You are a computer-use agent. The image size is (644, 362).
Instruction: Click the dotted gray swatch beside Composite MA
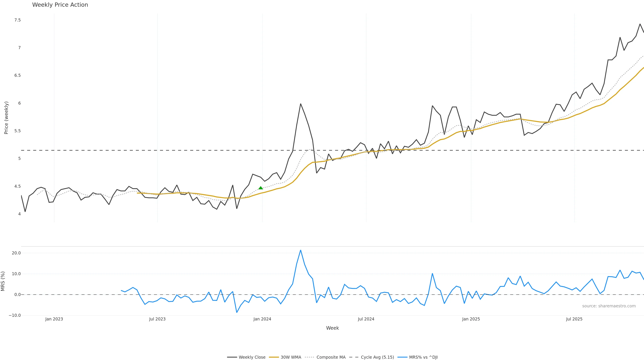309,357
